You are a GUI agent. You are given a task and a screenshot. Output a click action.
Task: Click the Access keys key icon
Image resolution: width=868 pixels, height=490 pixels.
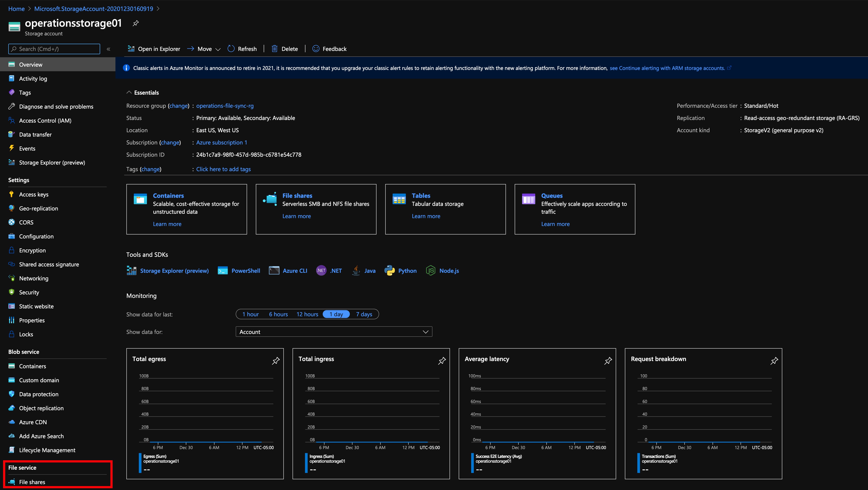pyautogui.click(x=11, y=194)
